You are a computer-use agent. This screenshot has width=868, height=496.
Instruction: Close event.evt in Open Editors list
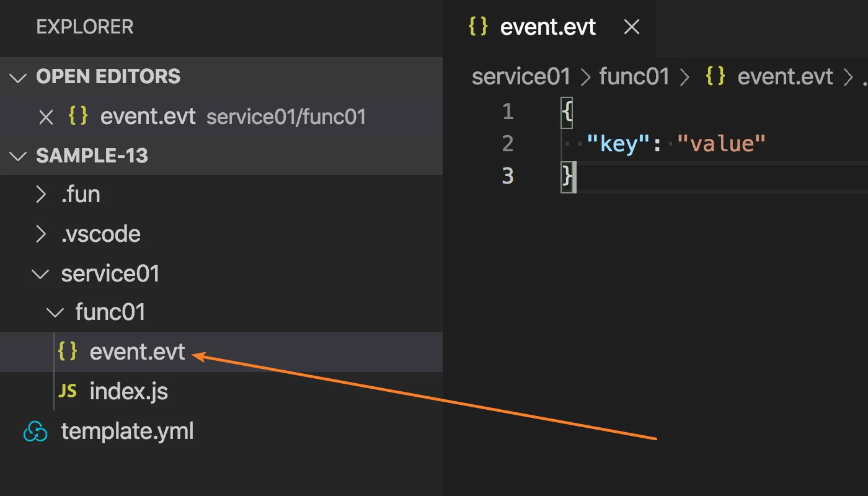[x=46, y=117]
